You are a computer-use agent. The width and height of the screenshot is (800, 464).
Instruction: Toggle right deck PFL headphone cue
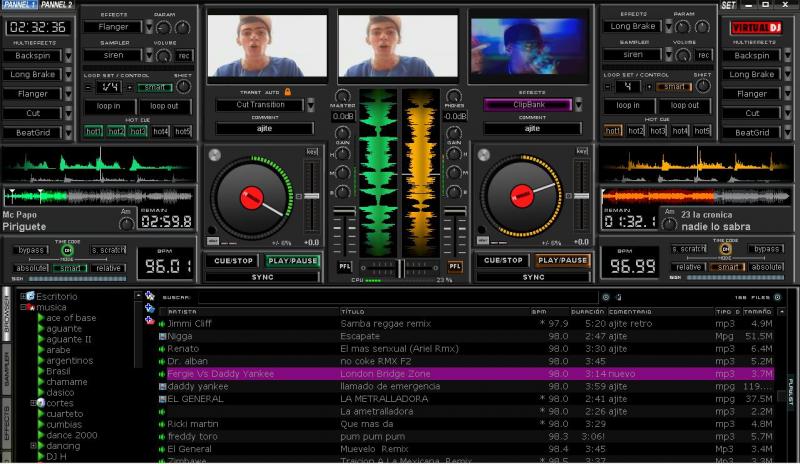tap(455, 266)
